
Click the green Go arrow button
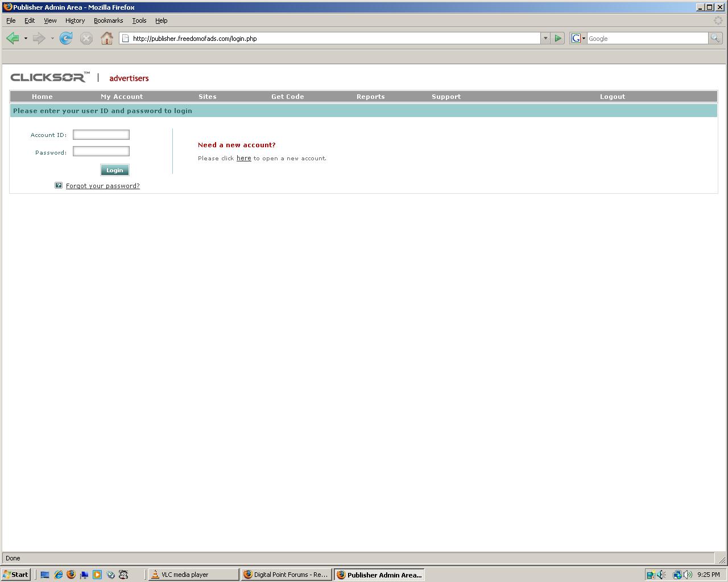(558, 38)
